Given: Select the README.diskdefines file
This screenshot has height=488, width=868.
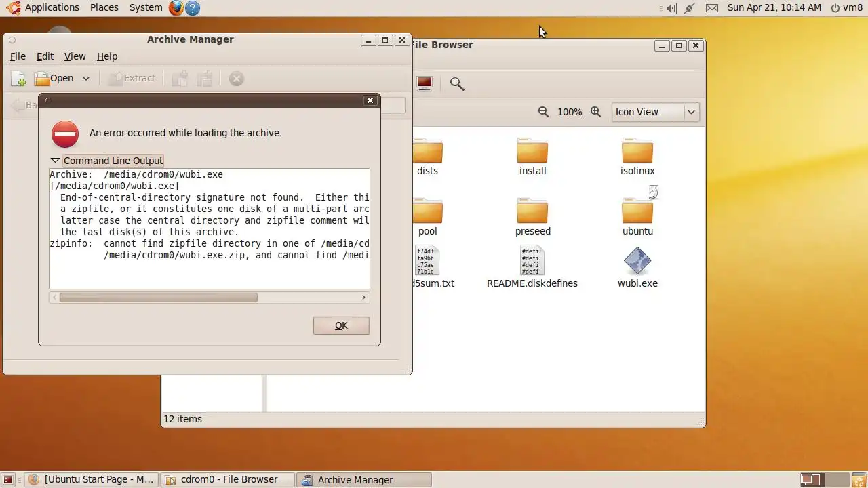Looking at the screenshot, I should [532, 268].
